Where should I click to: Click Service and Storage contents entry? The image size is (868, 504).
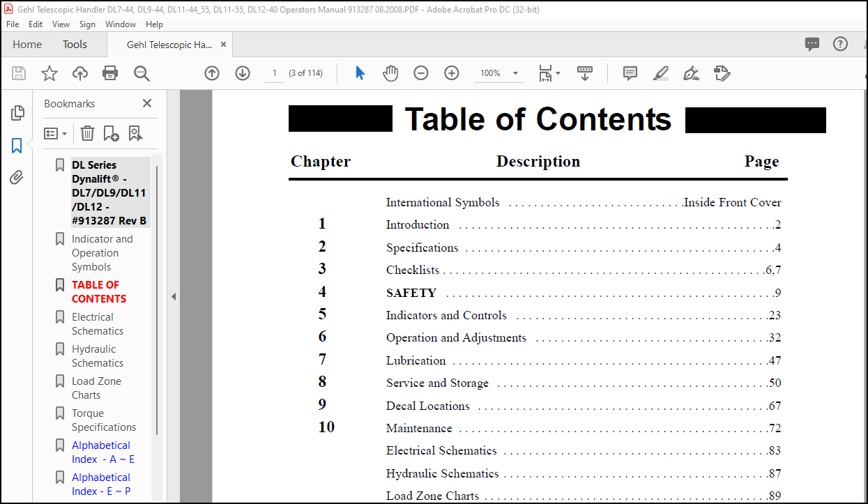pos(437,383)
